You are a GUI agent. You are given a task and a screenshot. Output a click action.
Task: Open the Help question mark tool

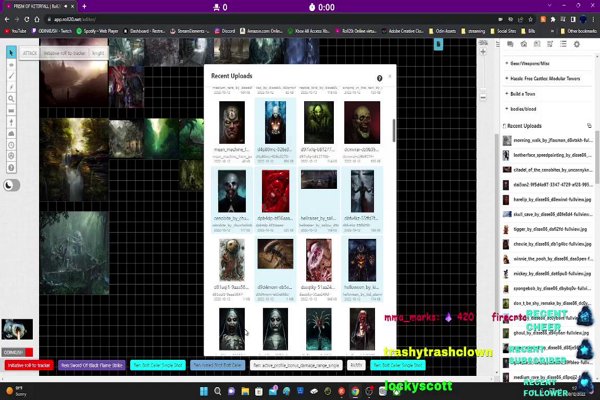pos(11,168)
